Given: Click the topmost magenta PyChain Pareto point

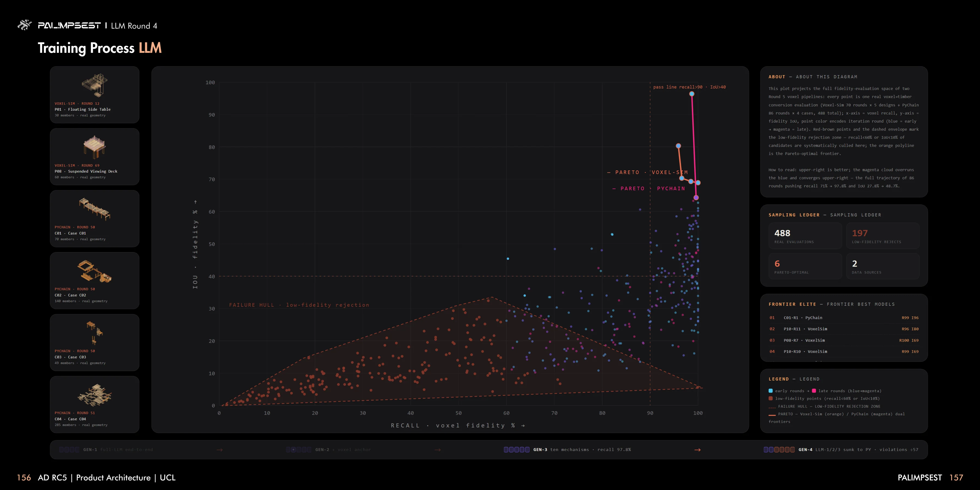Looking at the screenshot, I should [x=692, y=94].
